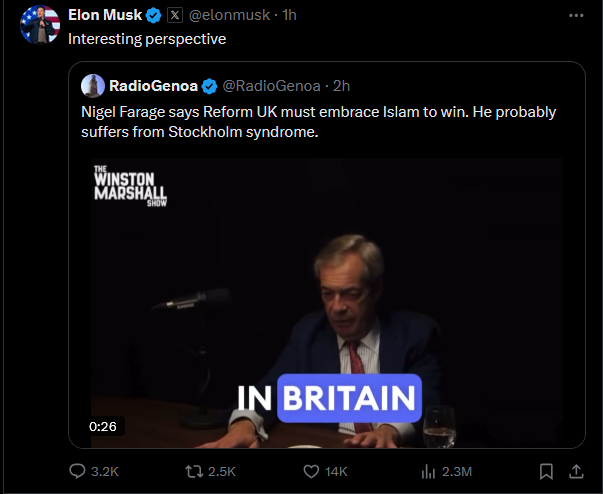
Task: Open the RadioGenoa account name link
Action: [x=154, y=86]
